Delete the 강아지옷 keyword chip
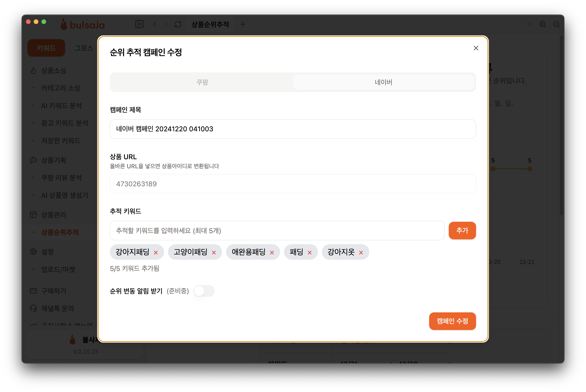 (x=361, y=253)
